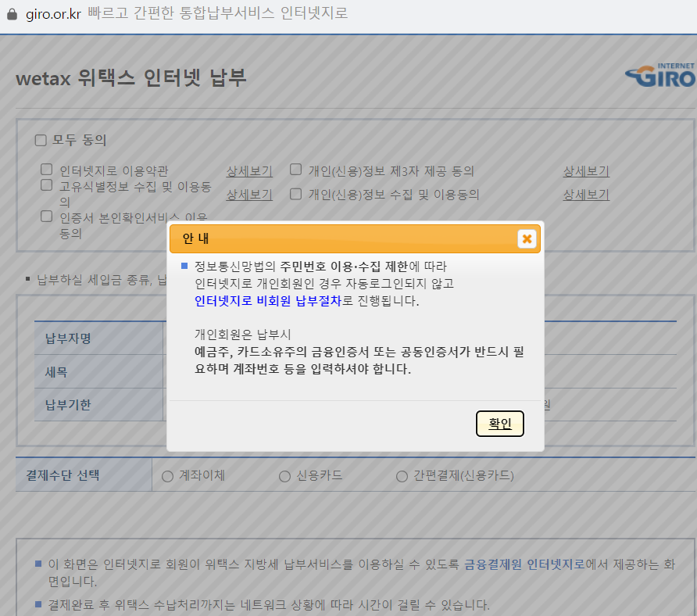Click the 결제수단 선택 label

63,475
